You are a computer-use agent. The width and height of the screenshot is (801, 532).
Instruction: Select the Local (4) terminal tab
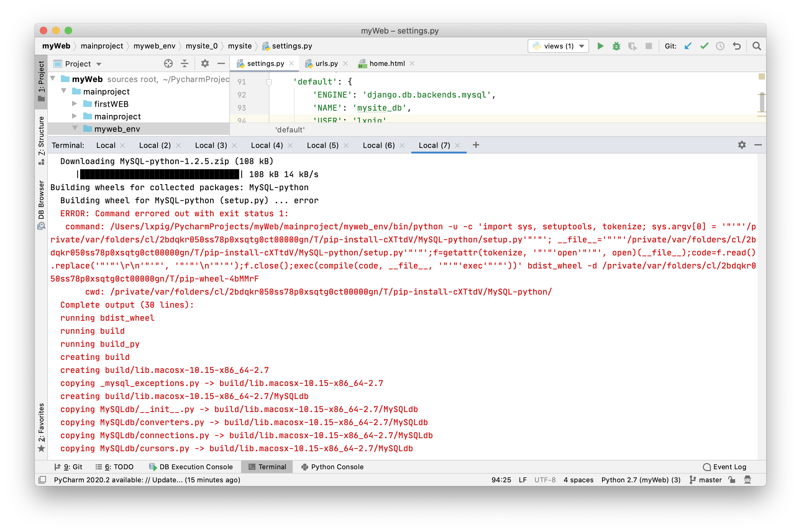(x=267, y=145)
